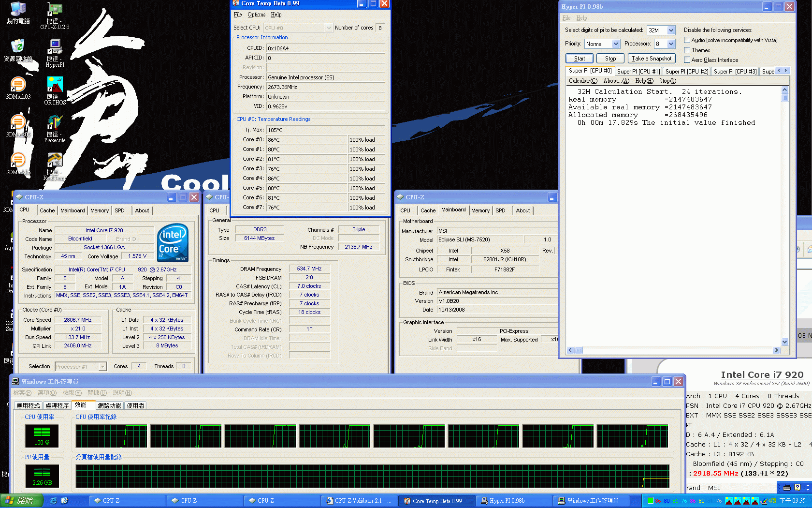Switch to SPD tab in left CPU-Z window
Screen dimensions: 812x508
coord(119,210)
